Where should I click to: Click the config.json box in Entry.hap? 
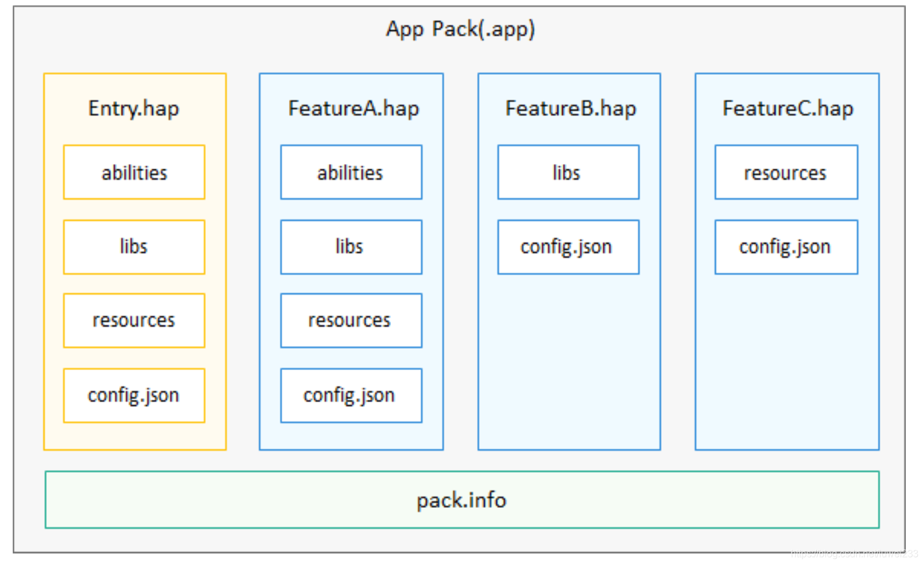click(x=134, y=395)
